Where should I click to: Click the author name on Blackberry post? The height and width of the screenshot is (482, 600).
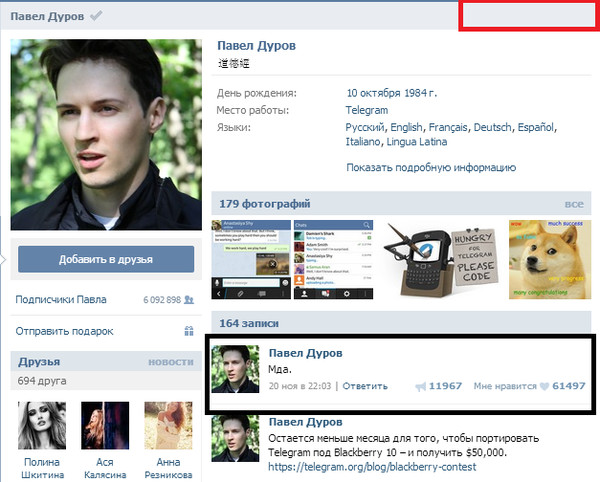coord(305,422)
